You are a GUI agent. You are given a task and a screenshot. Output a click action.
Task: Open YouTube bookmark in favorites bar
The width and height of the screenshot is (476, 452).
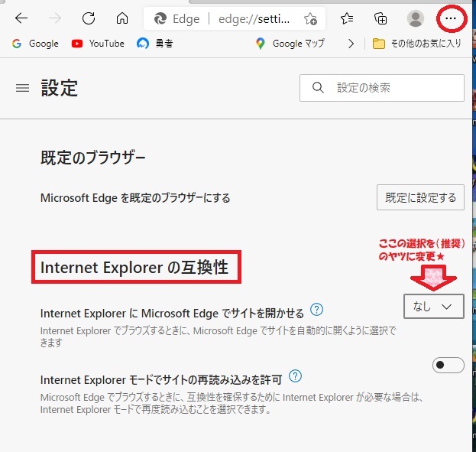pos(98,44)
